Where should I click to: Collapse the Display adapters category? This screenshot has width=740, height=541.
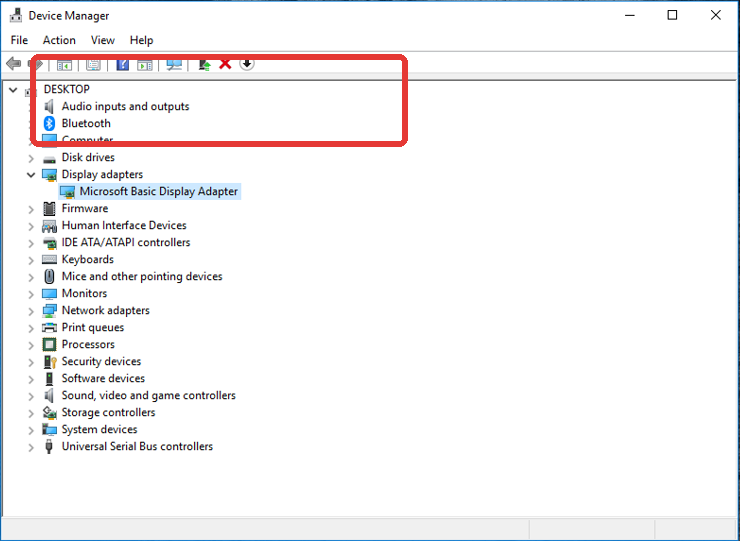(31, 175)
